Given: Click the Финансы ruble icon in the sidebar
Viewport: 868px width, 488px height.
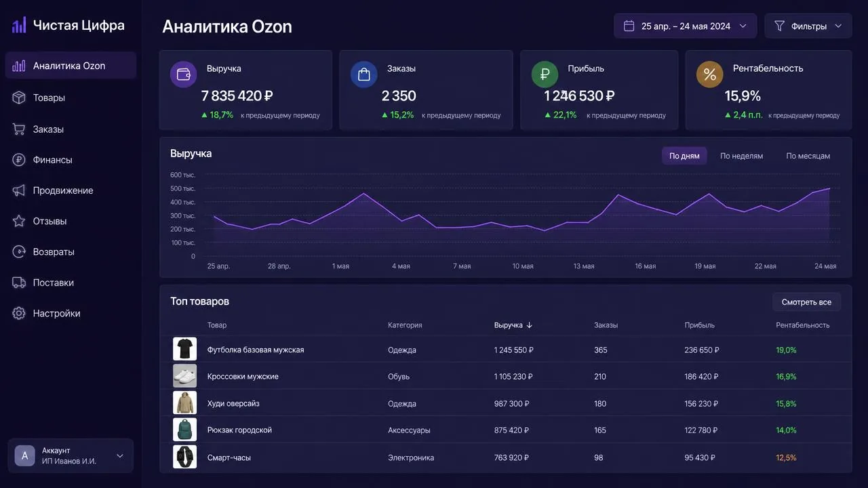Looking at the screenshot, I should 19,160.
